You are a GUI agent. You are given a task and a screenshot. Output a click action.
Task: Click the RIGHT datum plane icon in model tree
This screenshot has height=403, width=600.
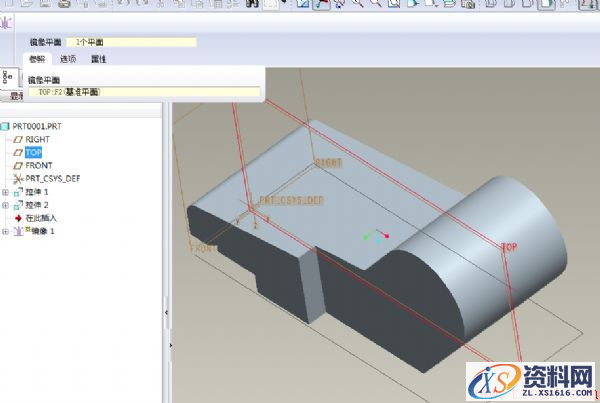click(x=17, y=140)
